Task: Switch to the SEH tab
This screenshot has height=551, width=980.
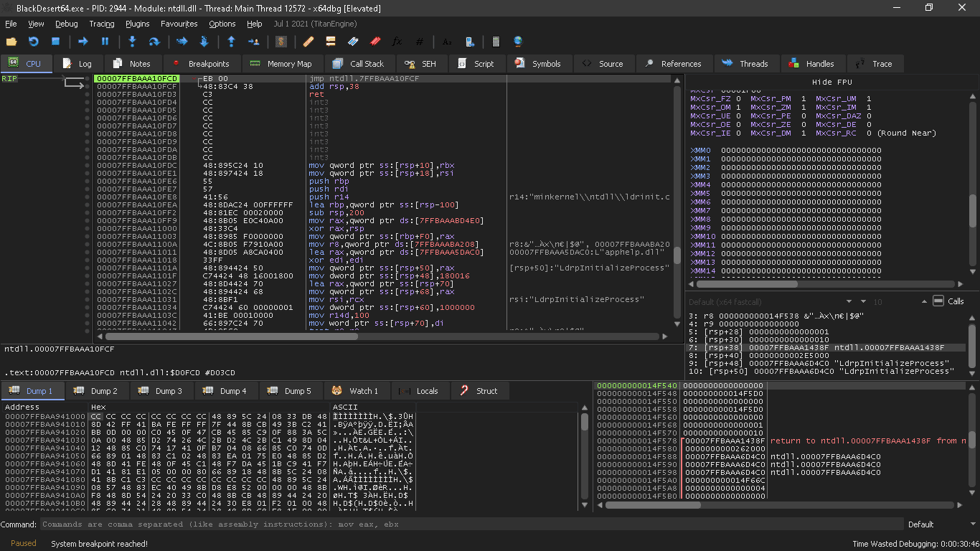Action: [421, 64]
